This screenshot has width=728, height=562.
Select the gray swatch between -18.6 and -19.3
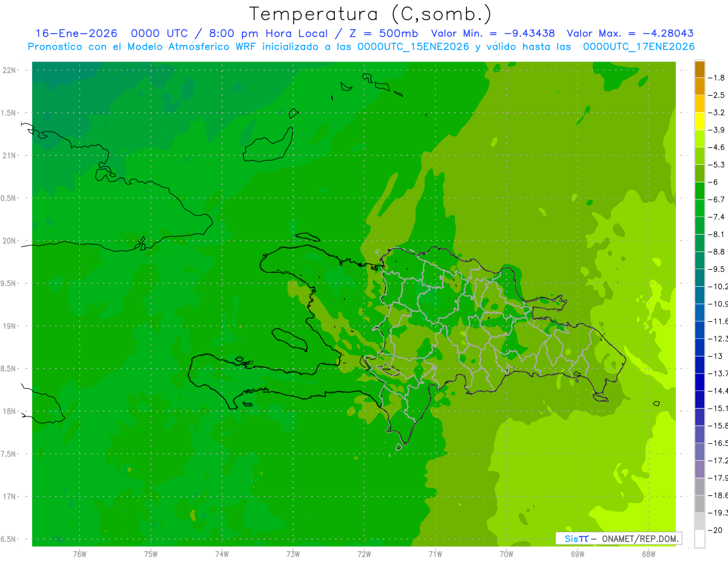(x=699, y=504)
